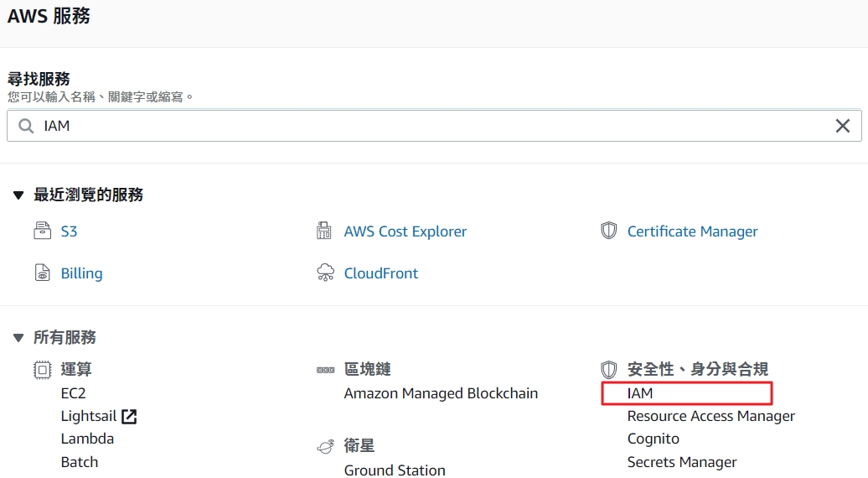Click the 區塊鏈 blockchain icon
The image size is (868, 478).
tap(325, 370)
